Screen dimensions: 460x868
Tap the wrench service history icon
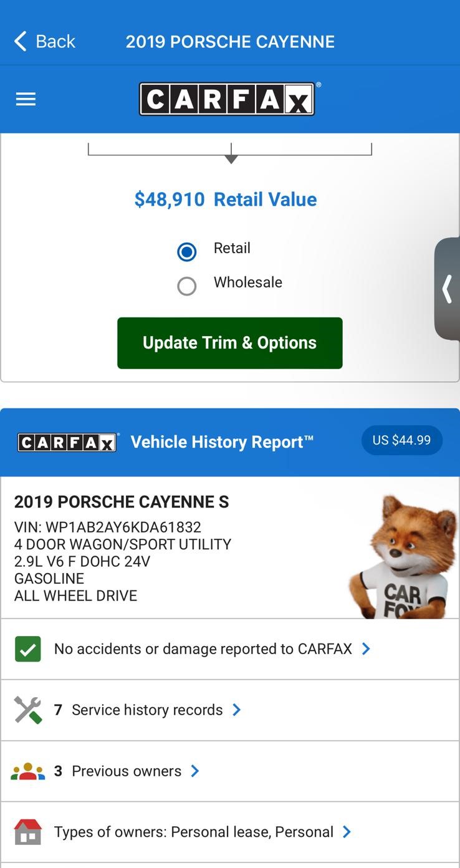(x=27, y=710)
